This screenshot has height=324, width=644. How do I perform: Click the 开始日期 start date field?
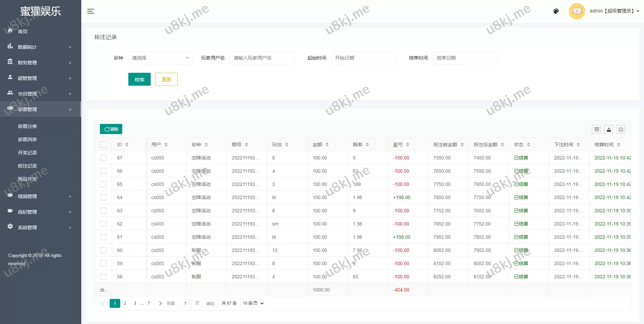coord(363,58)
